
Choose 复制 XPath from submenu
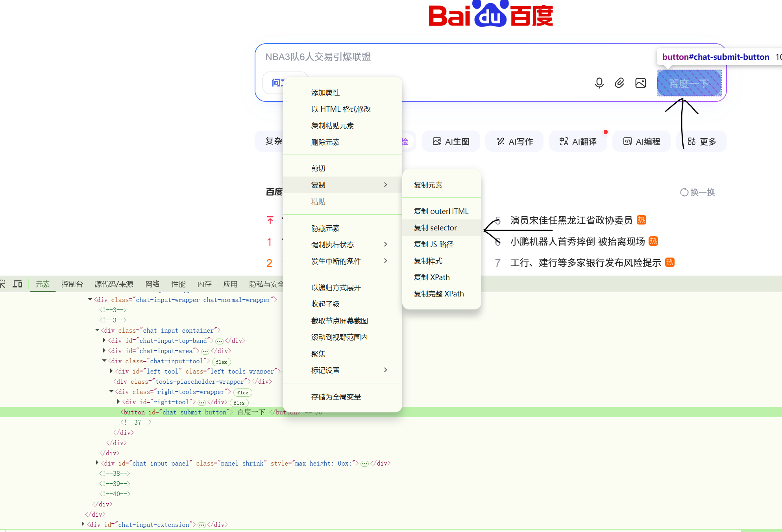pyautogui.click(x=432, y=277)
